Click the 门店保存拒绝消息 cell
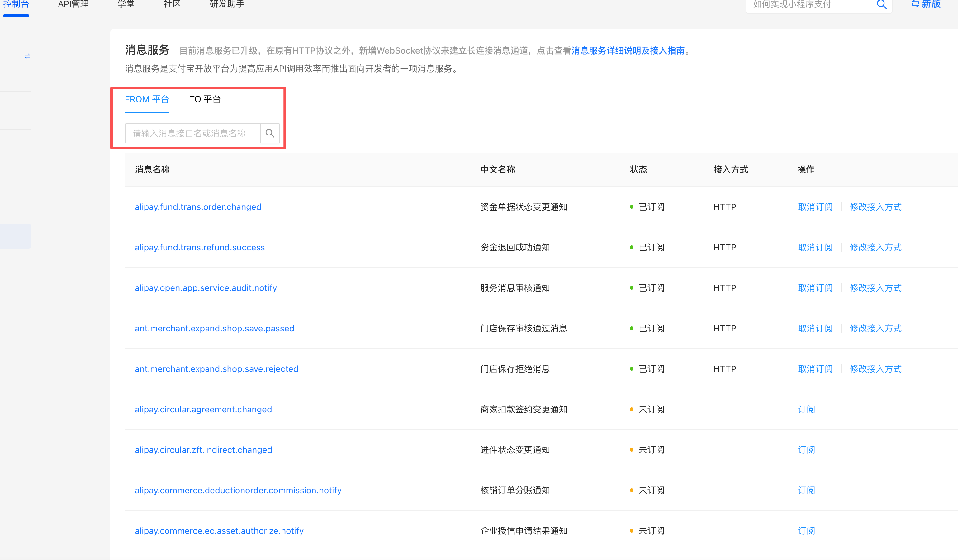 515,369
